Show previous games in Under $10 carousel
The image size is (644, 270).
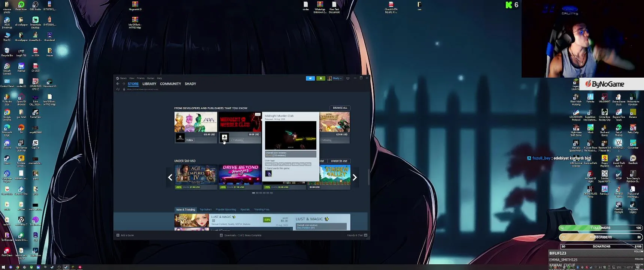pyautogui.click(x=170, y=177)
